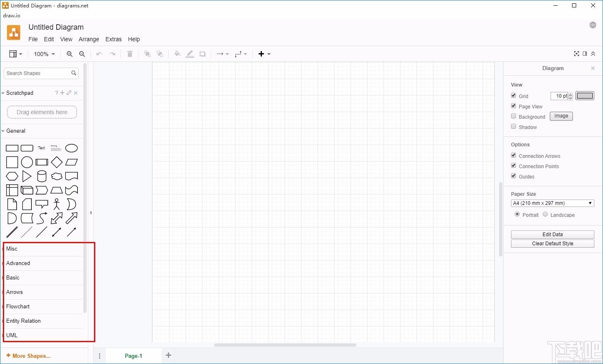Enable the Background checkbox

pos(513,116)
